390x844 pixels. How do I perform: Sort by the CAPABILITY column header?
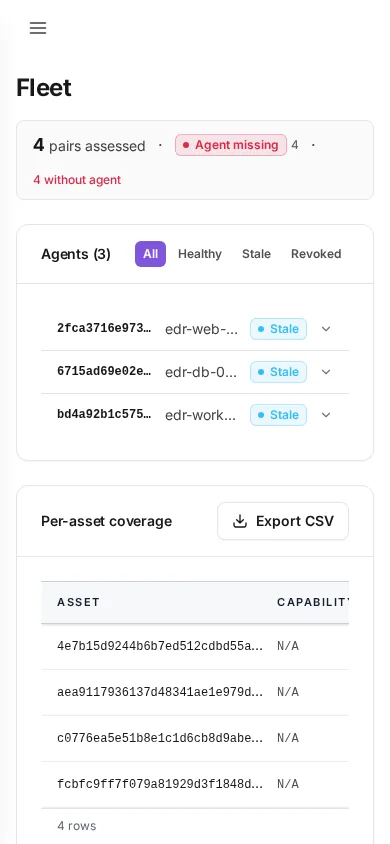point(313,602)
